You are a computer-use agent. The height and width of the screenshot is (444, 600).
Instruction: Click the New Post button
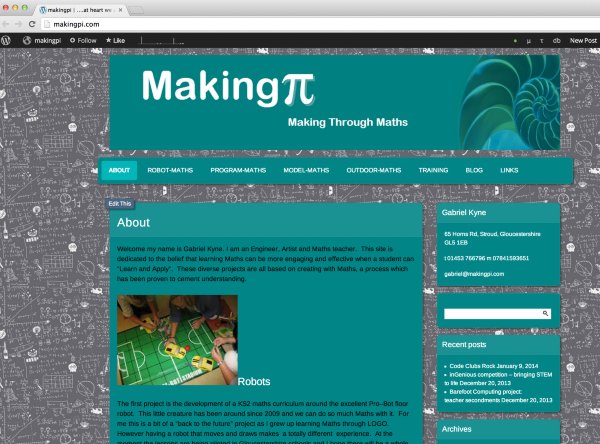(x=583, y=40)
